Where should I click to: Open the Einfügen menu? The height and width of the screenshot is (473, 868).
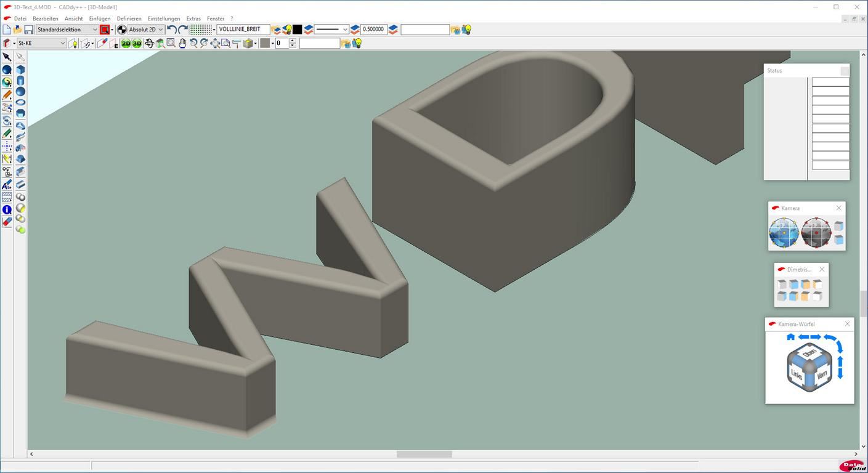pos(100,18)
